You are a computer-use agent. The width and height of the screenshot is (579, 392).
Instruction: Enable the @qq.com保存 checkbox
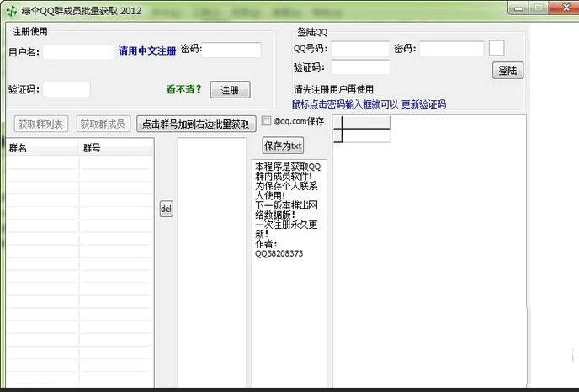(266, 120)
